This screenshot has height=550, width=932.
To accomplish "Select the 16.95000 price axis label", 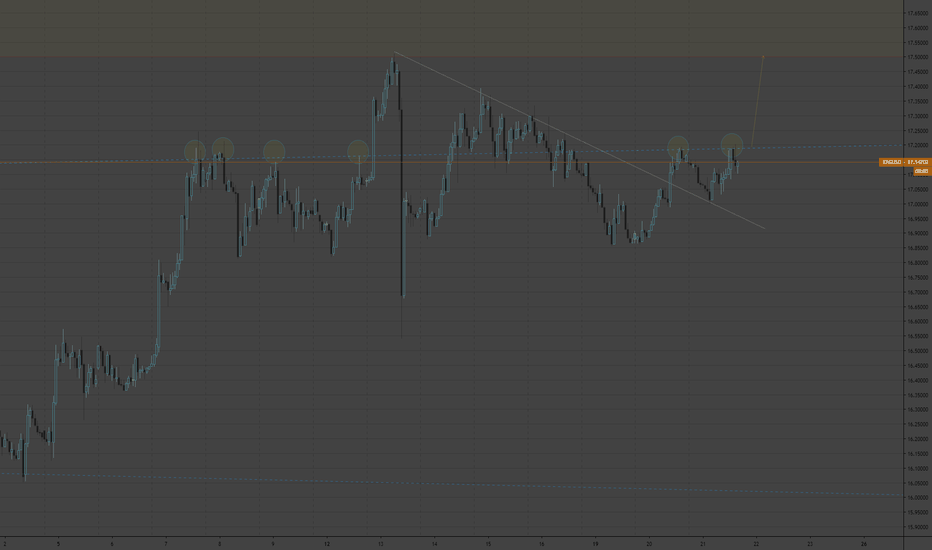I will (x=918, y=219).
